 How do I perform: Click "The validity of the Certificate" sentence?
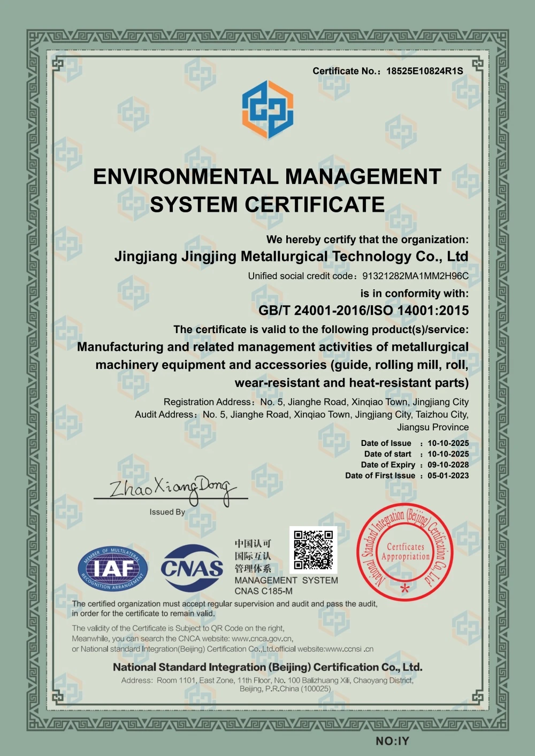(178, 629)
